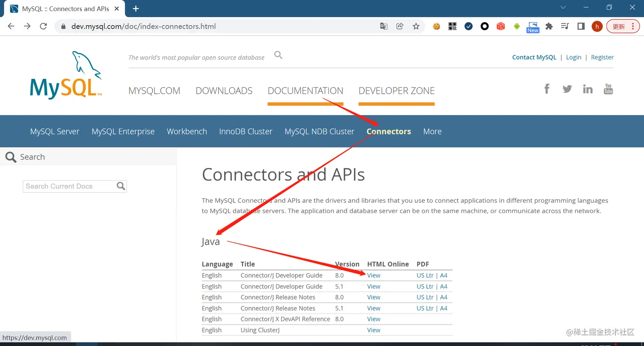Viewport: 644px width, 346px height.
Task: Click the browser forward arrow
Action: pyautogui.click(x=27, y=26)
